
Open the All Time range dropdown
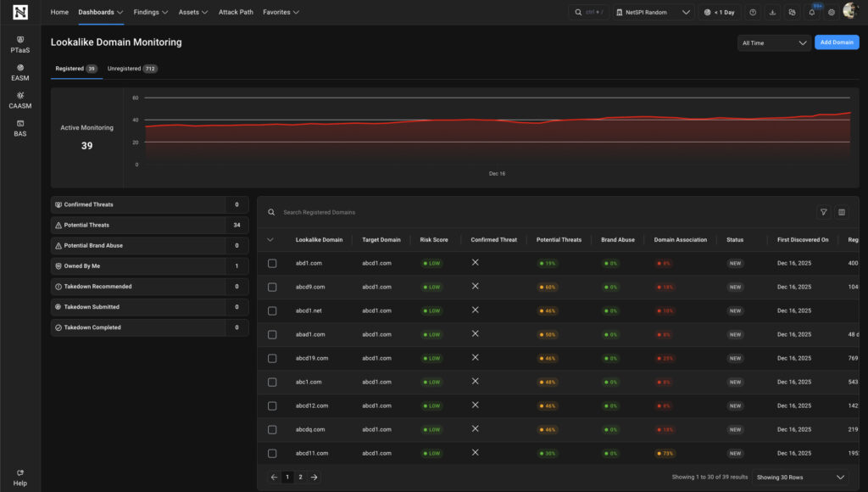tap(774, 42)
